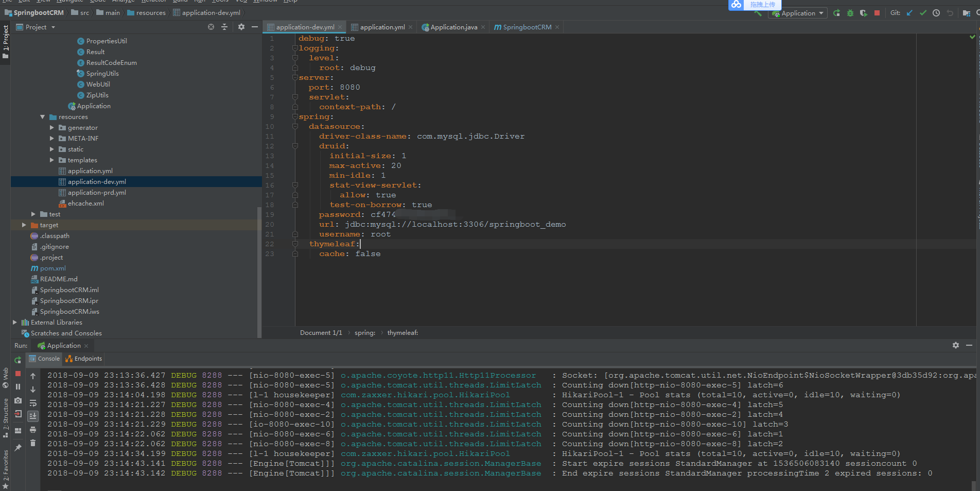Image resolution: width=980 pixels, height=491 pixels.
Task: Print console output
Action: (x=33, y=430)
